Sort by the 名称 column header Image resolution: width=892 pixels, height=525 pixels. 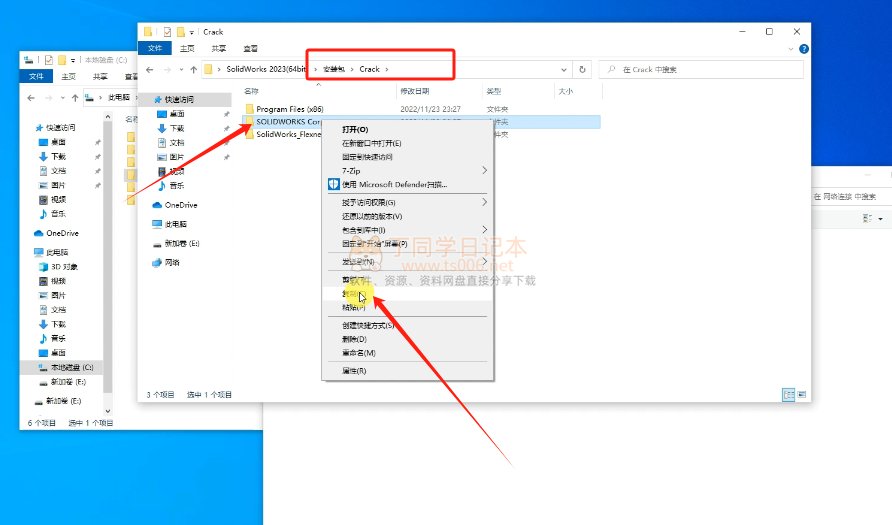point(251,91)
